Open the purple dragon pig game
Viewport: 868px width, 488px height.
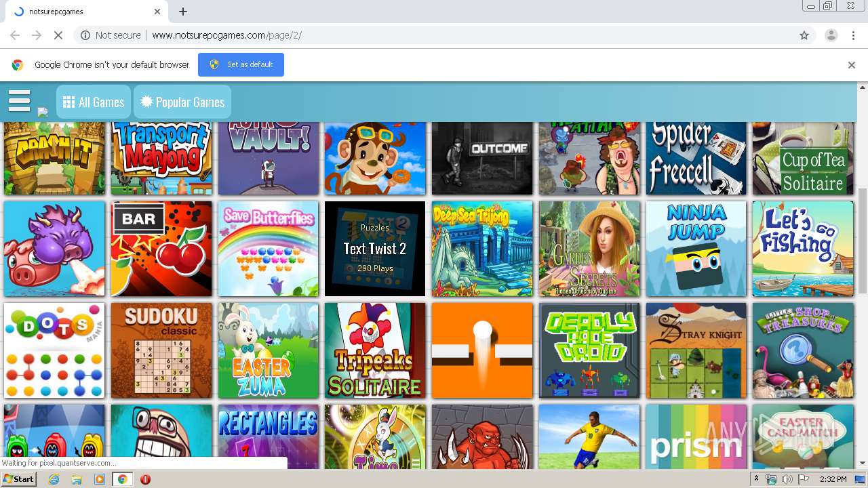[54, 249]
